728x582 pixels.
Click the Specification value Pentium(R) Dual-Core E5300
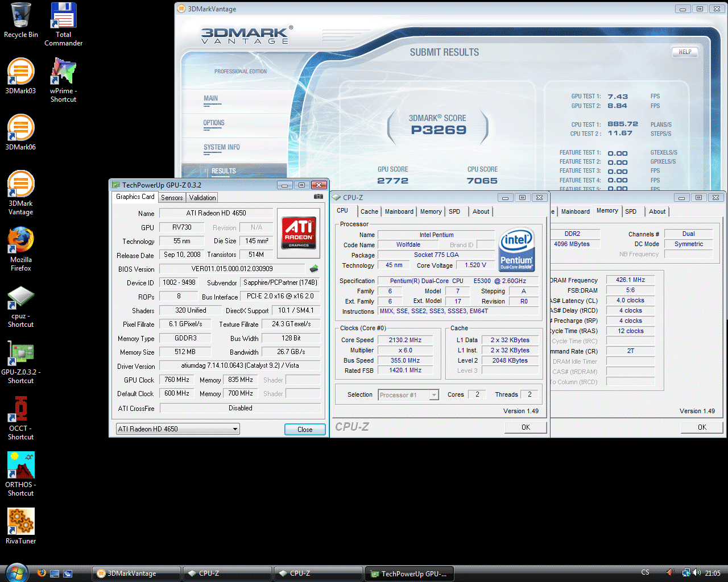click(x=458, y=281)
